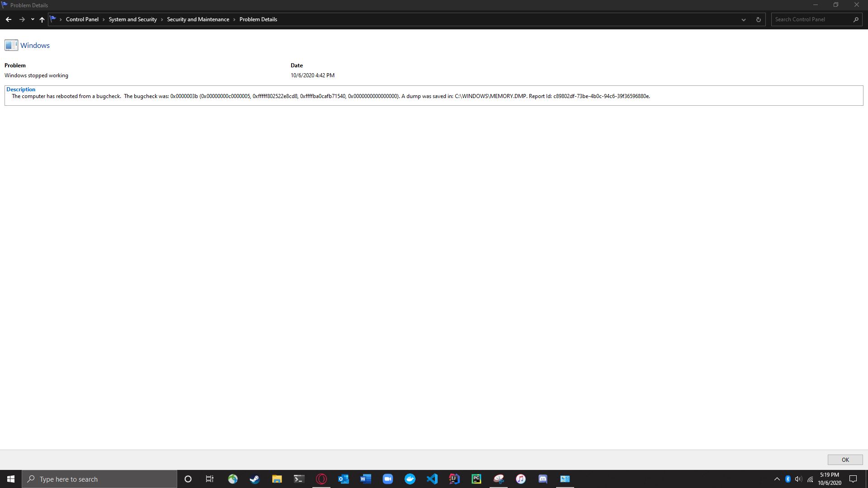The image size is (868, 488).
Task: Open Docker Desktop from the taskbar
Action: click(x=410, y=479)
